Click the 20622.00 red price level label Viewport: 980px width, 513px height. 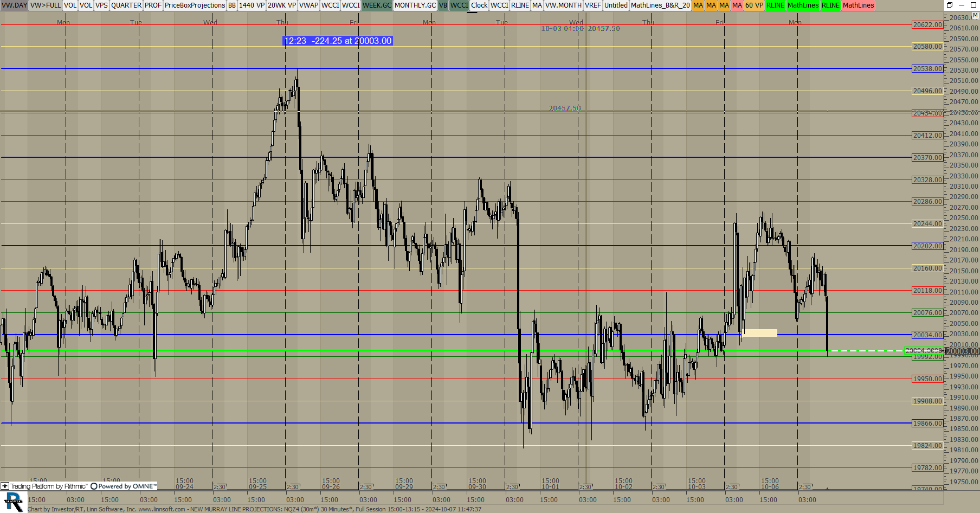pyautogui.click(x=927, y=25)
